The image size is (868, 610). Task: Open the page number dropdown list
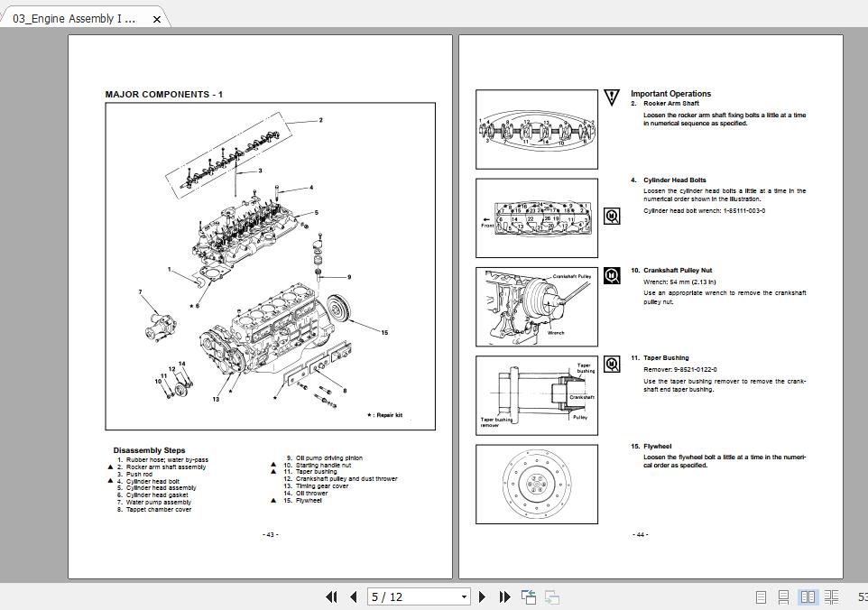[463, 596]
